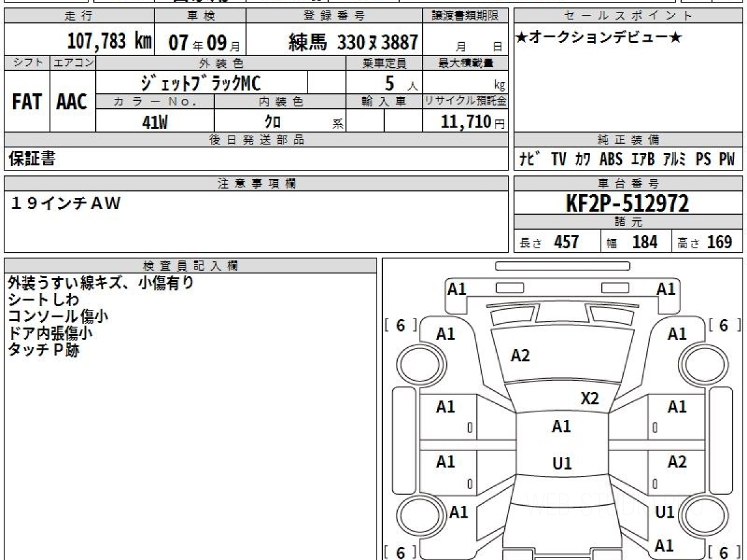Viewport: 747px width, 560px height.
Task: Click the シフト header cell
Action: pyautogui.click(x=27, y=62)
